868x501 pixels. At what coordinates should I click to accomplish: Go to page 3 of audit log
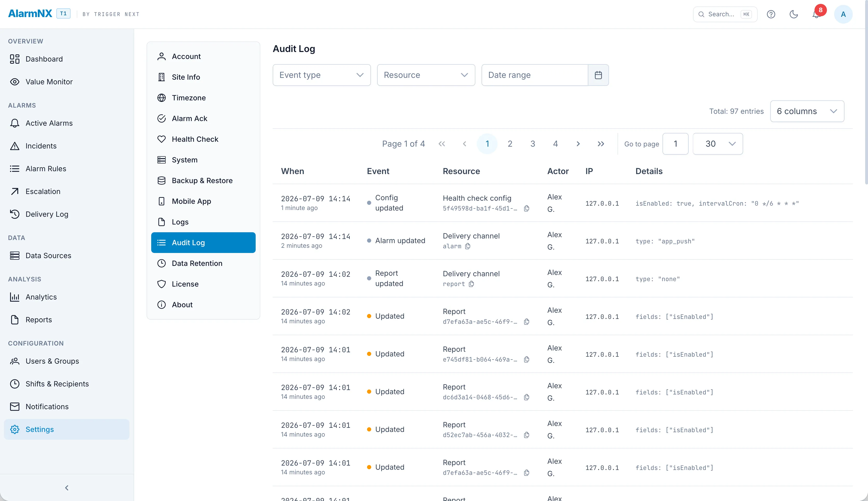tap(532, 144)
